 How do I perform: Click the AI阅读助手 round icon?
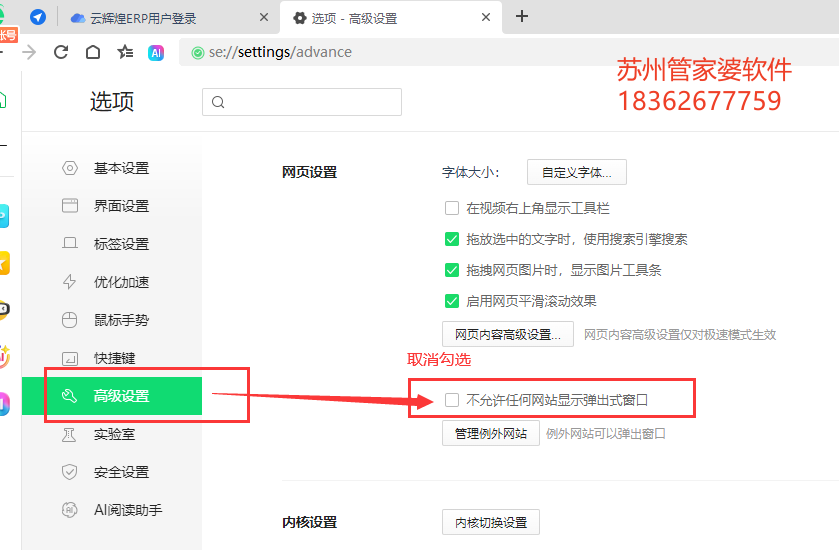click(70, 510)
